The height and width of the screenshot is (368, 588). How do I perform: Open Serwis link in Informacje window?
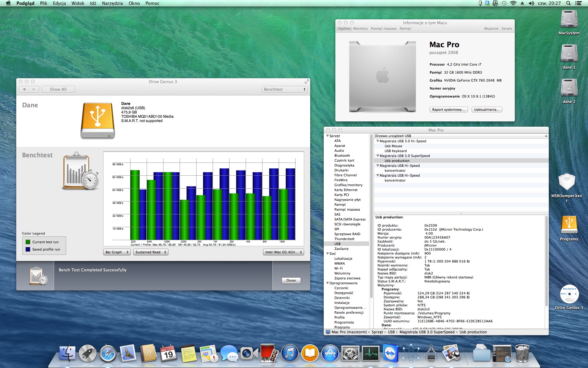pyautogui.click(x=507, y=29)
